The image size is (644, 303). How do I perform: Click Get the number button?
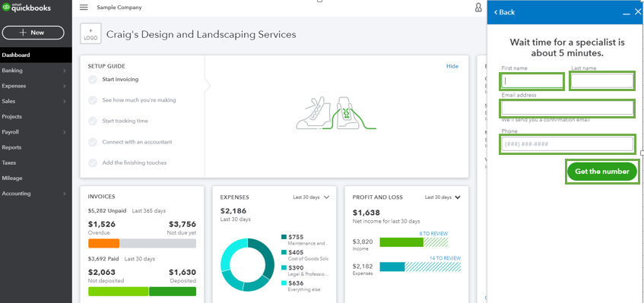coord(602,172)
